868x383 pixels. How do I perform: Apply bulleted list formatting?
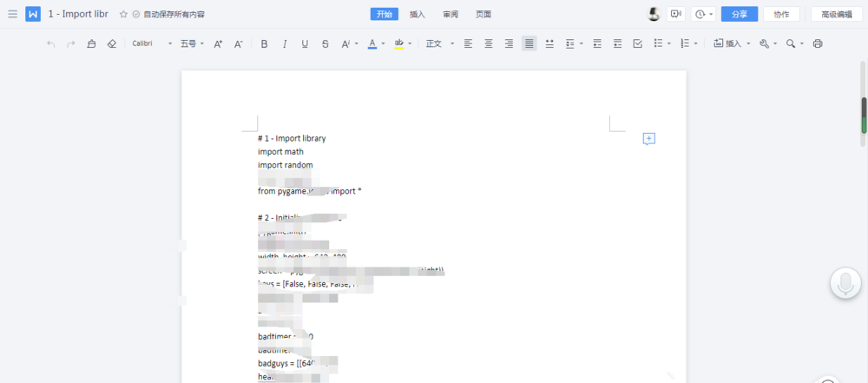(658, 43)
